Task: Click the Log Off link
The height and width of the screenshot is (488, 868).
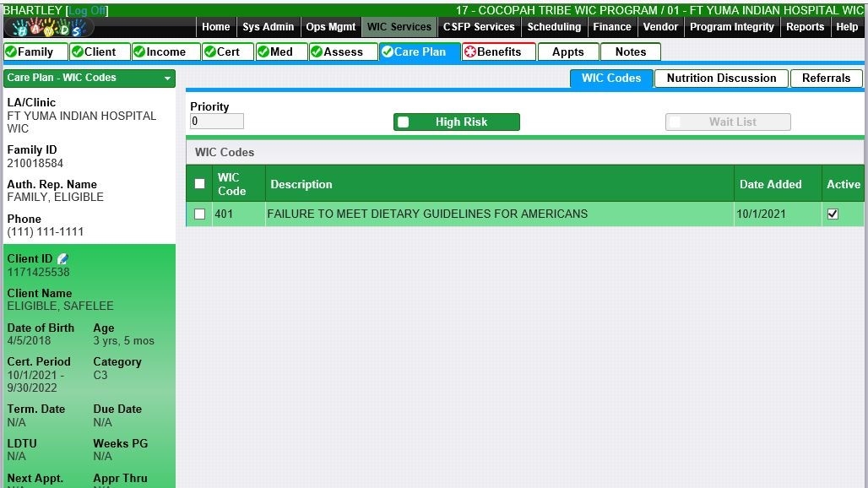Action: [x=87, y=10]
